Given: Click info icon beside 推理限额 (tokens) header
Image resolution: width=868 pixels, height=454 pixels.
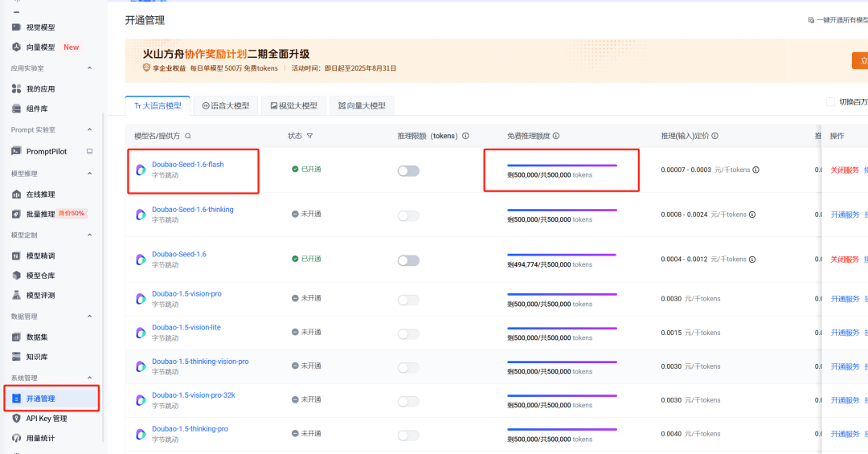Looking at the screenshot, I should pyautogui.click(x=465, y=137).
